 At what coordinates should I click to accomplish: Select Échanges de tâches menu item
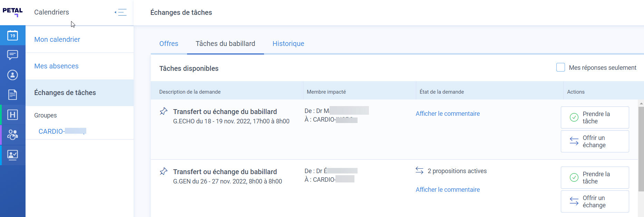[x=79, y=93]
